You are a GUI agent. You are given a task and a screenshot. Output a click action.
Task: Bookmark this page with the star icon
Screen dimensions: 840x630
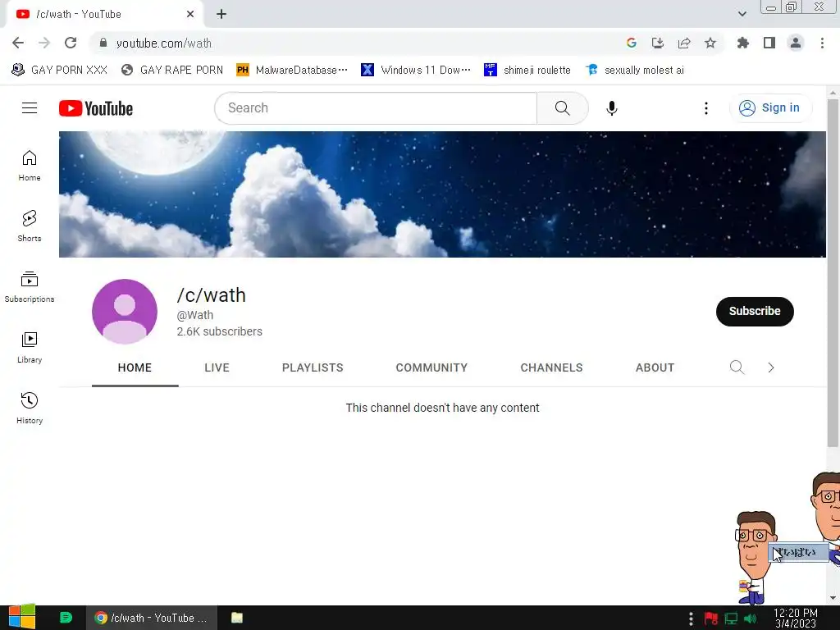click(710, 43)
